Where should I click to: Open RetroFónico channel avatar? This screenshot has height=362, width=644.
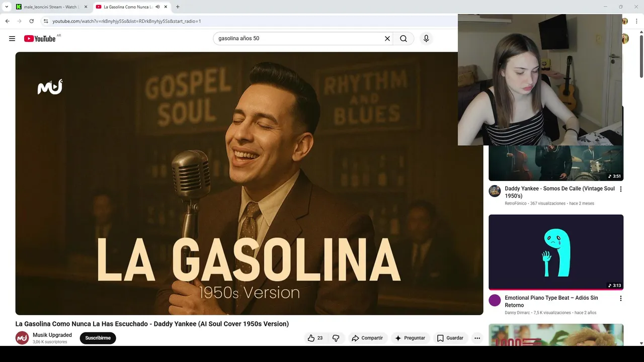(495, 191)
